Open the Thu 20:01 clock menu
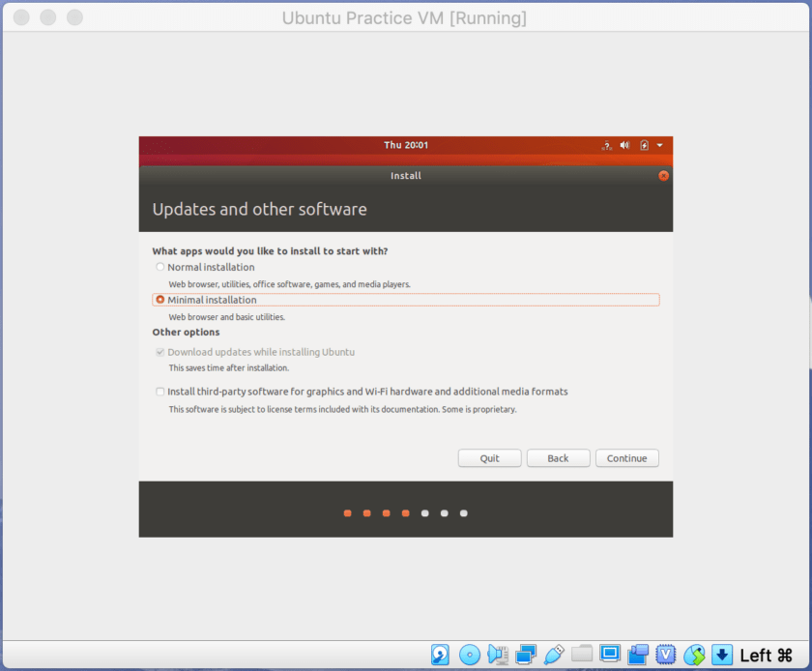Image resolution: width=812 pixels, height=671 pixels. pyautogui.click(x=406, y=145)
